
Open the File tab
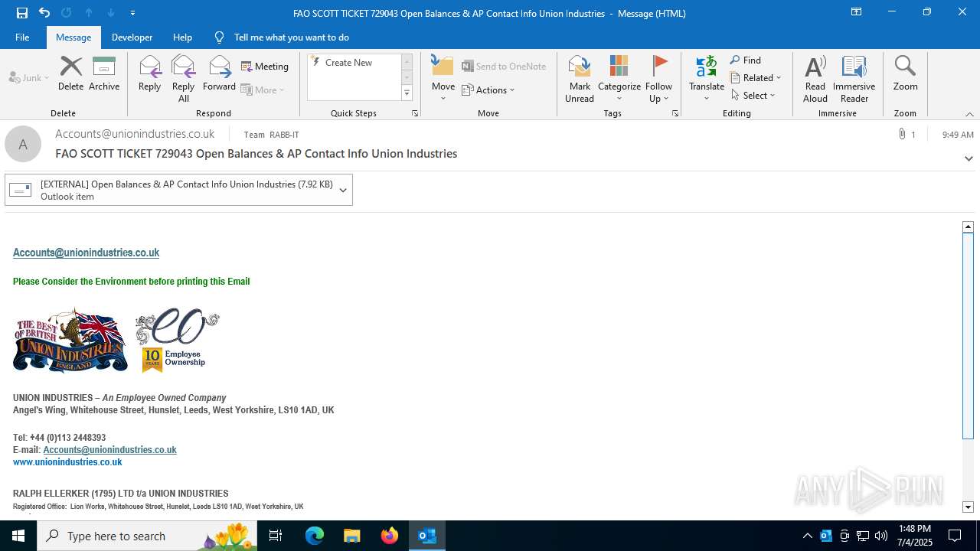(x=22, y=37)
